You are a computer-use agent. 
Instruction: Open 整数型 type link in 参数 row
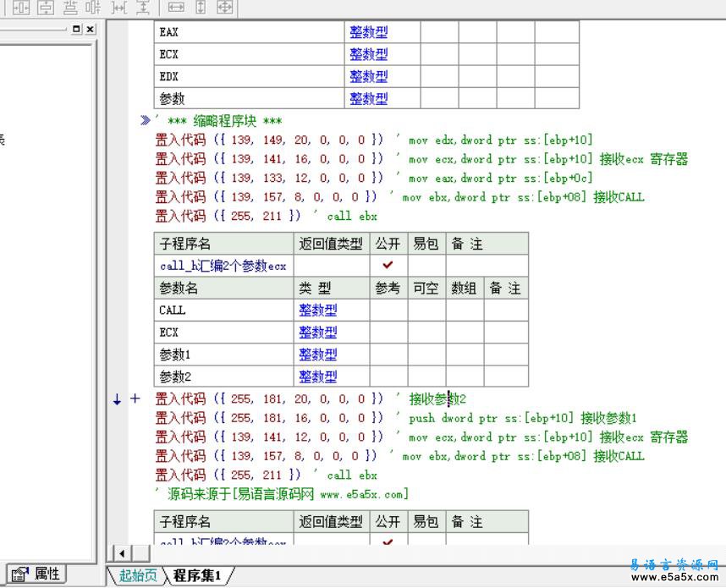click(369, 99)
